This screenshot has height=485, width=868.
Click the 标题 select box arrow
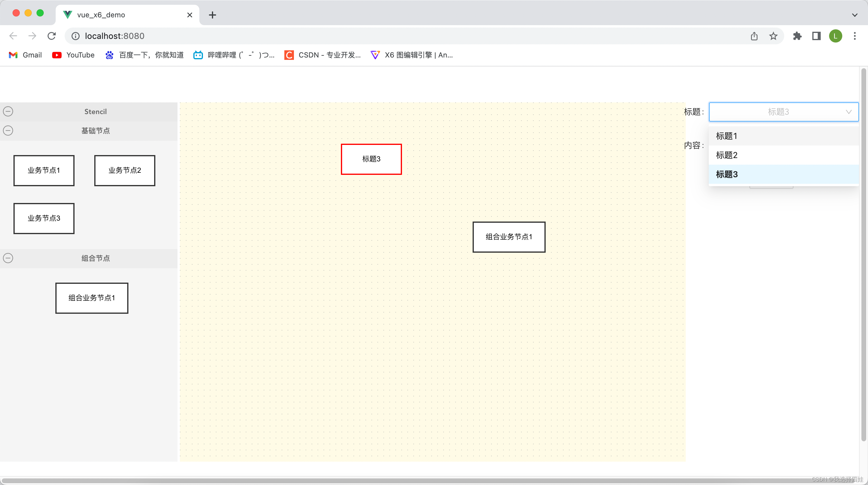pos(849,112)
